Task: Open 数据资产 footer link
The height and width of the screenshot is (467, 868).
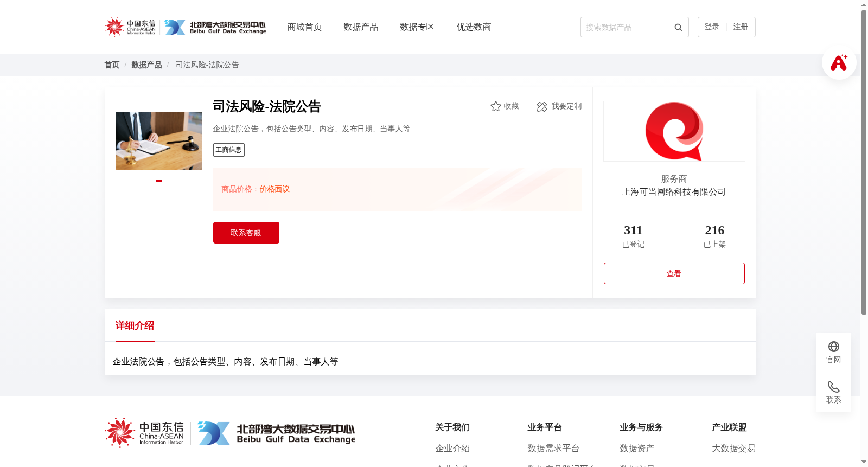Action: tap(637, 449)
